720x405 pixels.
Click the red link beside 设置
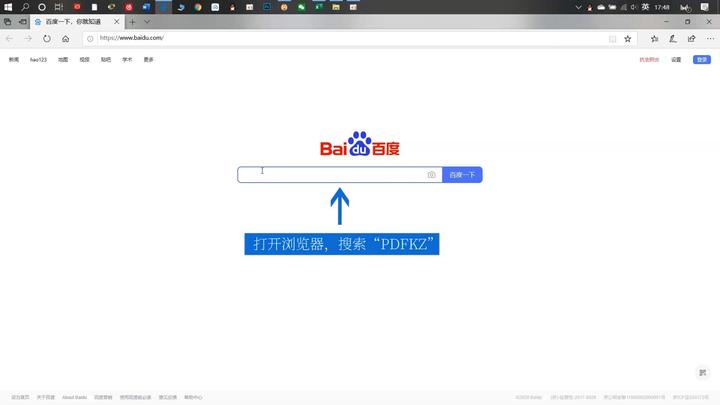tap(649, 60)
